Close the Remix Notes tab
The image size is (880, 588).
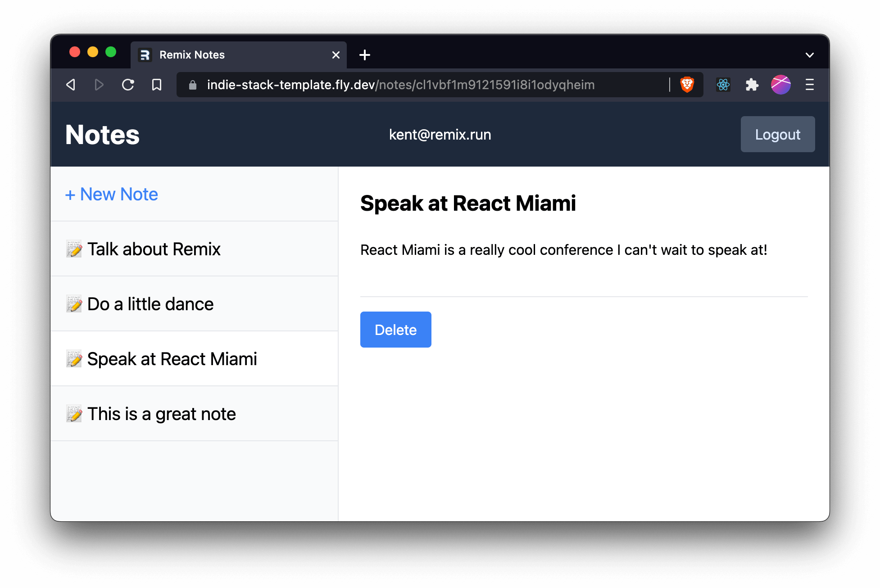[x=336, y=55]
